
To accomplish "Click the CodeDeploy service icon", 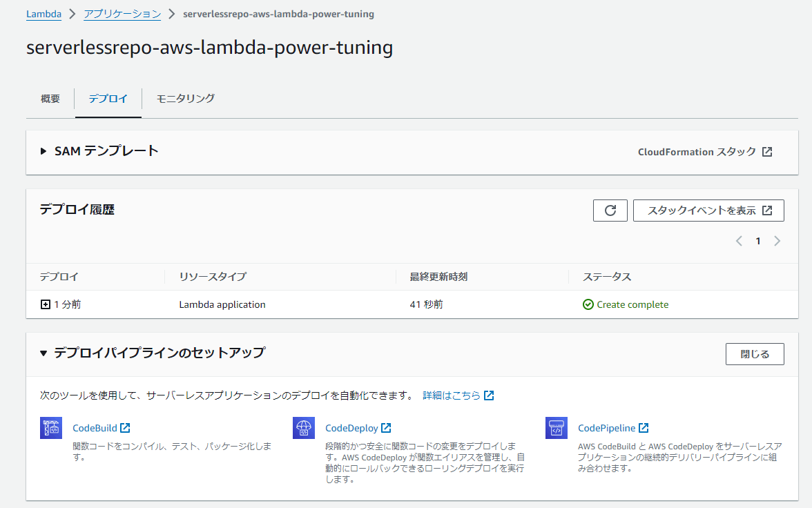I will pos(304,428).
